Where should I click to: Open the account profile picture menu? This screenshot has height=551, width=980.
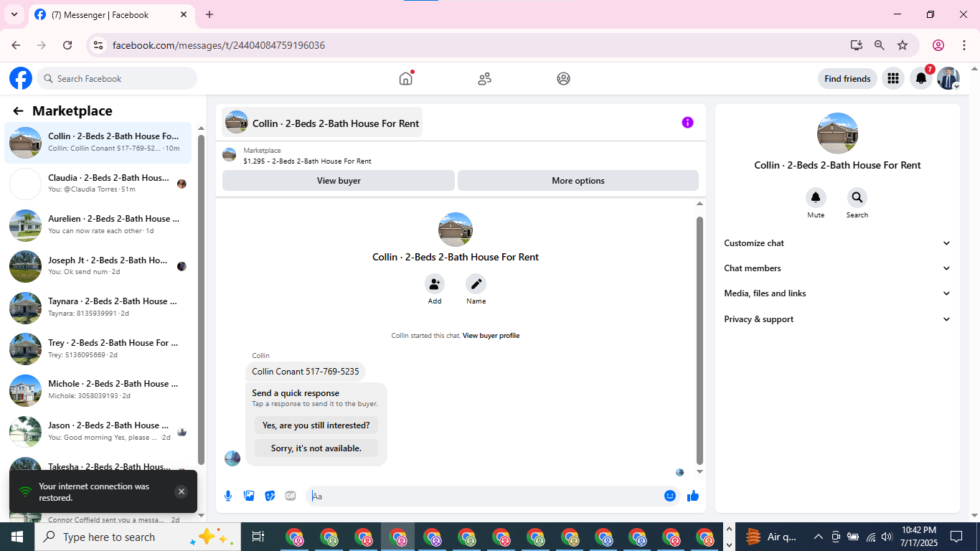click(948, 78)
